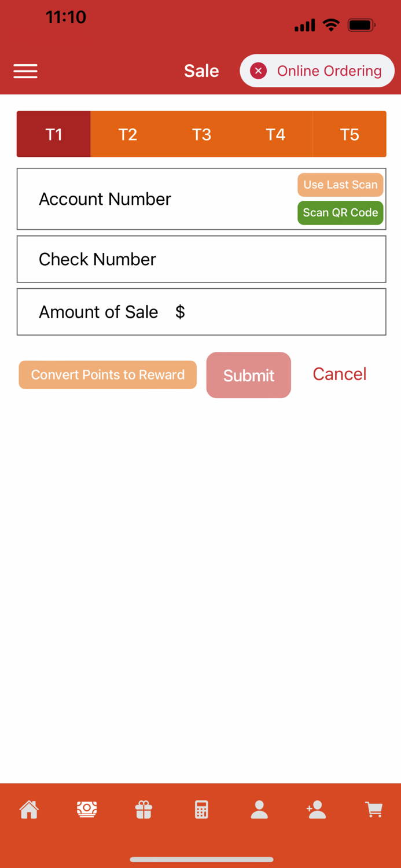Viewport: 401px width, 868px height.
Task: Submit the sale
Action: (248, 375)
